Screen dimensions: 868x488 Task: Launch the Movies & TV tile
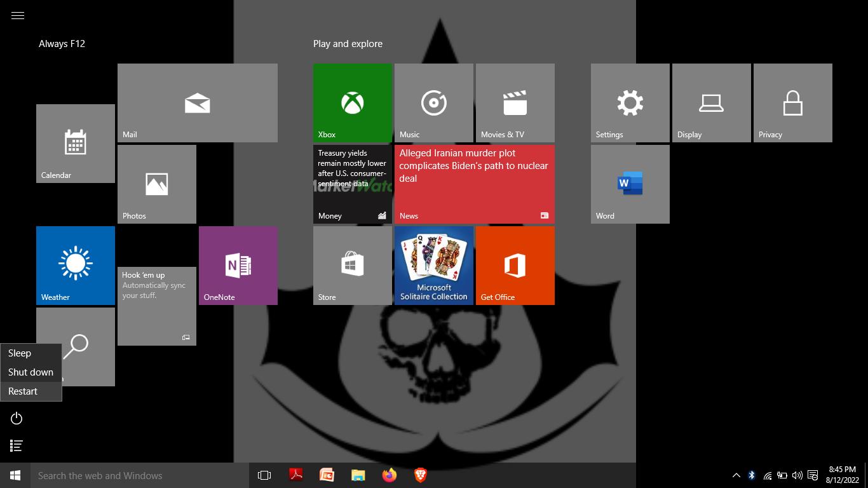[x=515, y=103]
